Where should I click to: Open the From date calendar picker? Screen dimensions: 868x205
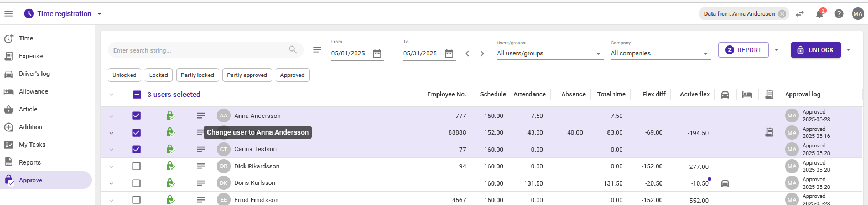tap(377, 53)
